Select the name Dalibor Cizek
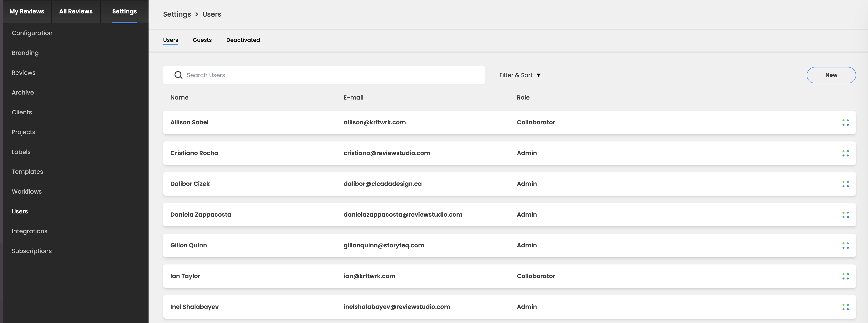 pos(190,184)
